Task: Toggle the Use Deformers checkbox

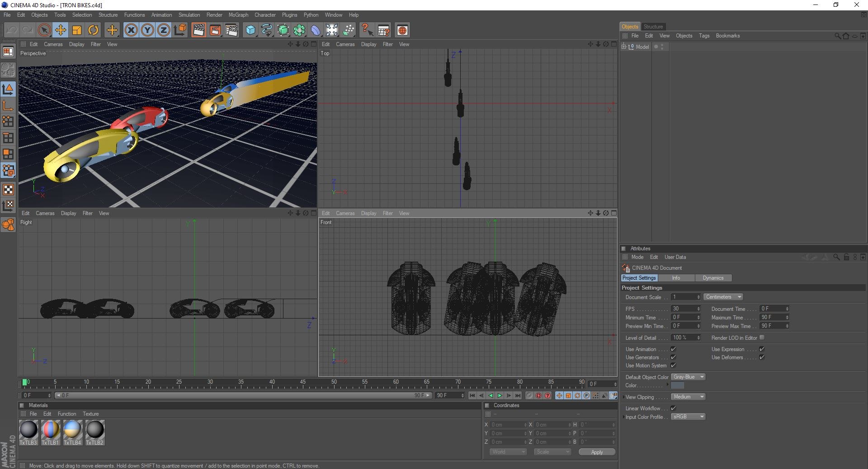Action: point(762,357)
